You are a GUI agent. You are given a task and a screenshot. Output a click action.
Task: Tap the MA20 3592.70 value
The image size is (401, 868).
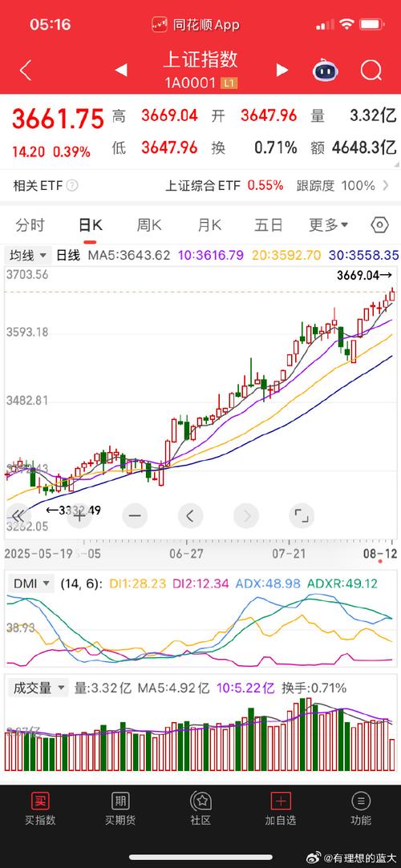(286, 255)
